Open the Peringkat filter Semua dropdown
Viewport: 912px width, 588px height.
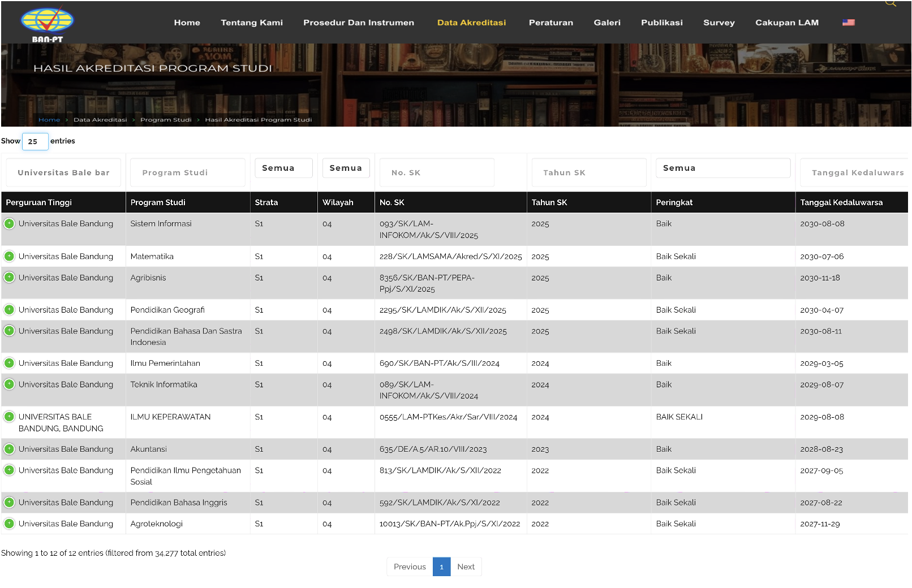point(723,168)
